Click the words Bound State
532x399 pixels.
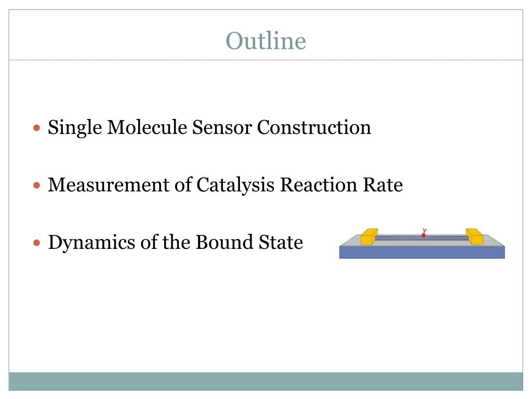(249, 242)
